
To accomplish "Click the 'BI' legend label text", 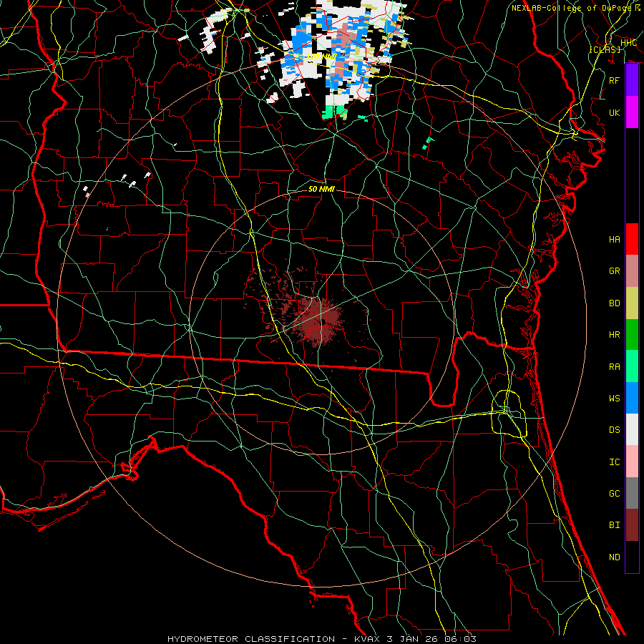I will 615,525.
